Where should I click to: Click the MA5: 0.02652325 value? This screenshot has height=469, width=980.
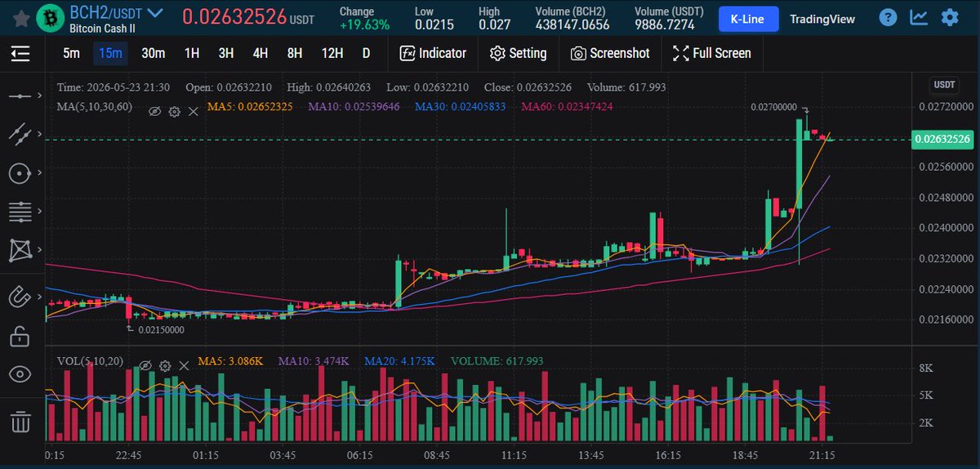[249, 106]
